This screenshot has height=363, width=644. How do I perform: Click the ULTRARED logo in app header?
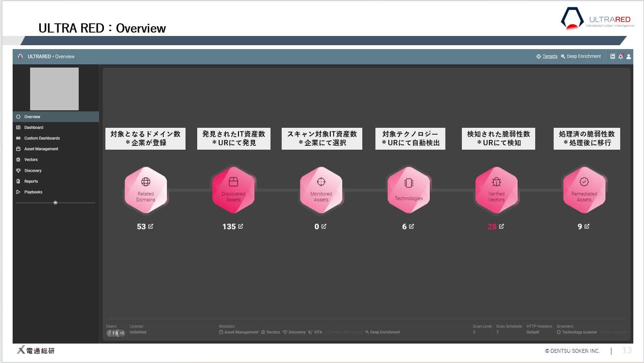pos(20,56)
